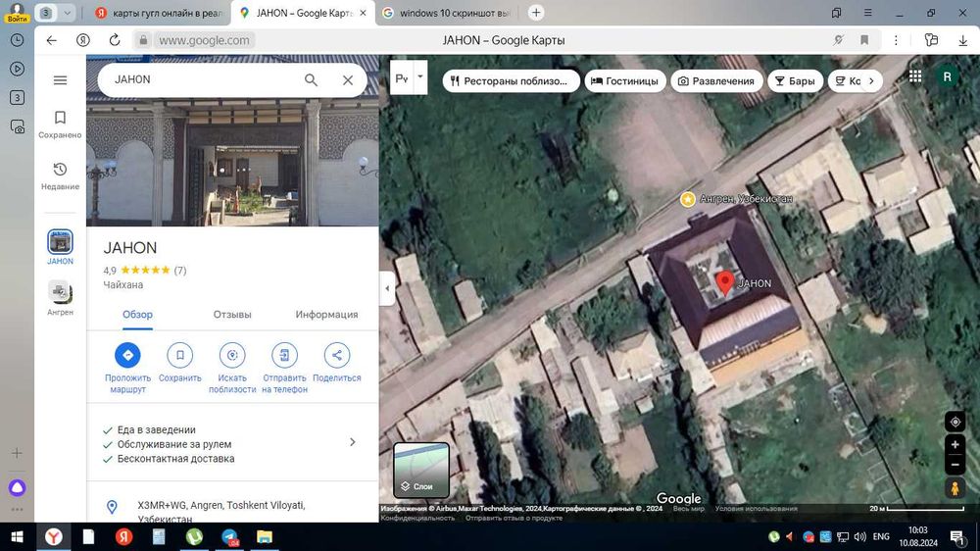Viewport: 980px width, 551px height.
Task: Switch to the Отзывы tab
Action: 232,315
